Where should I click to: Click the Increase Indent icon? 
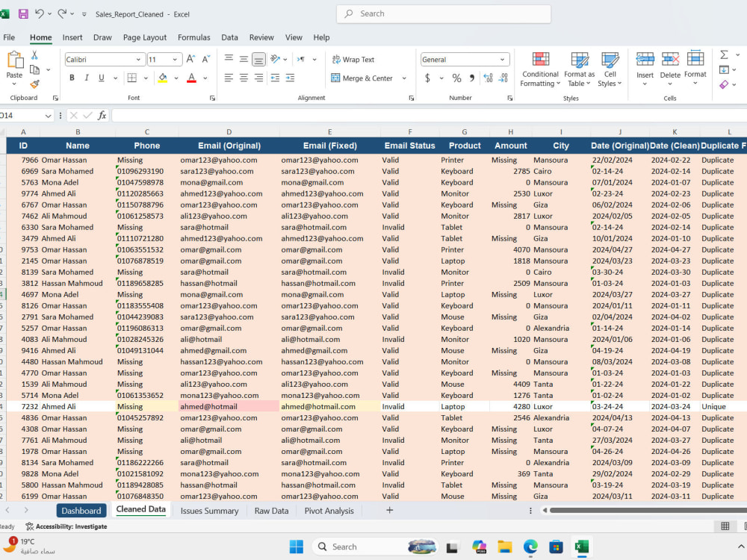290,78
